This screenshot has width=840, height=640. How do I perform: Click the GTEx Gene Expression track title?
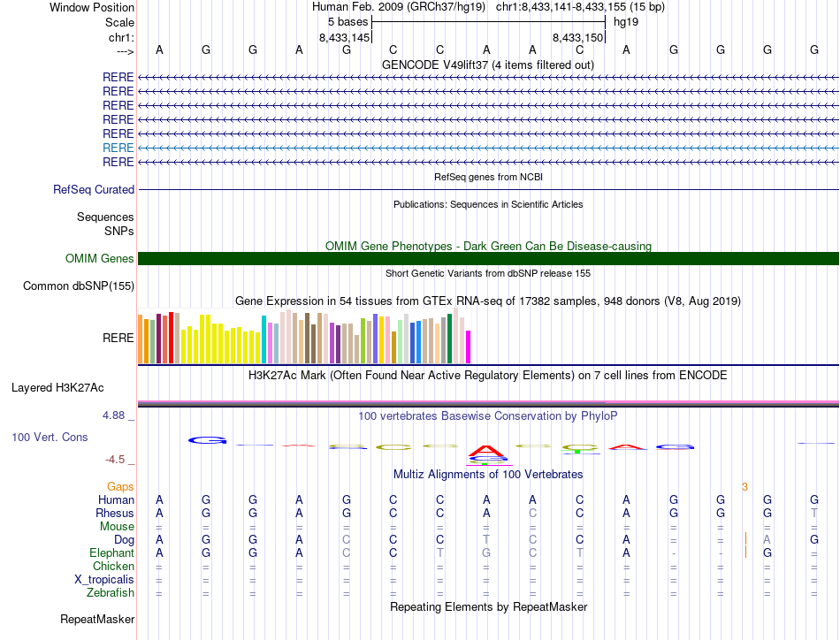[x=488, y=301]
